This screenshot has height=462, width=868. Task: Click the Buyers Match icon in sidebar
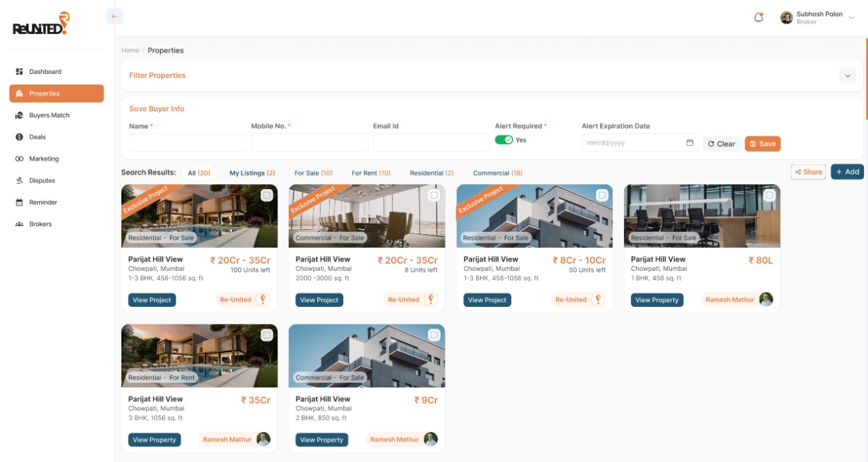(x=19, y=115)
